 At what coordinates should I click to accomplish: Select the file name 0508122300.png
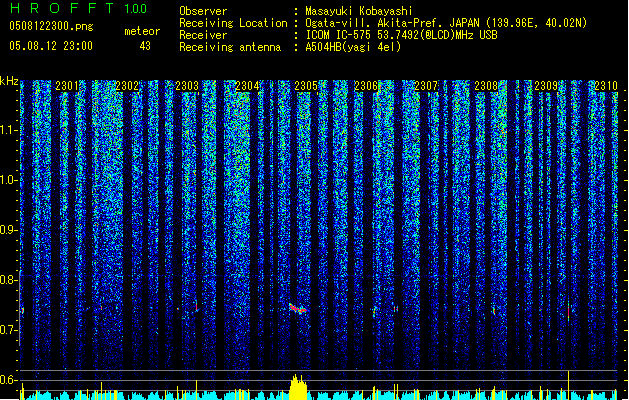click(51, 27)
